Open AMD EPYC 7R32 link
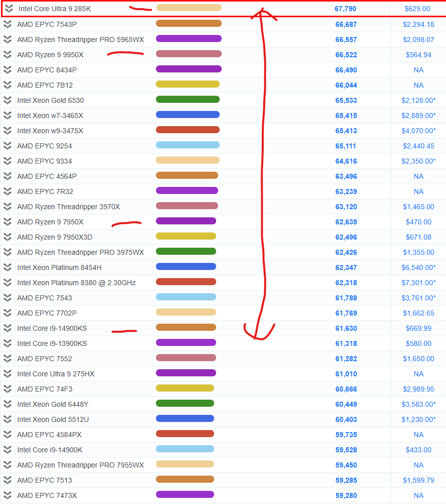The height and width of the screenshot is (504, 446). (x=45, y=191)
